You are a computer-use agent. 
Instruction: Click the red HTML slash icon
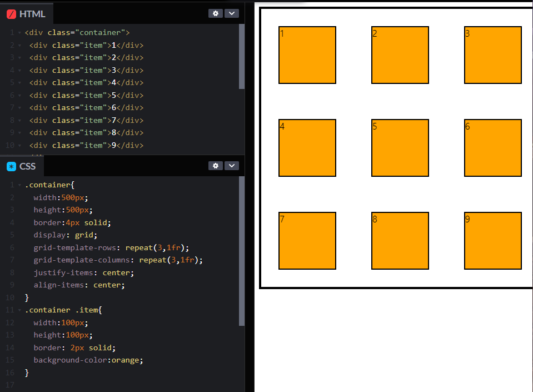11,14
